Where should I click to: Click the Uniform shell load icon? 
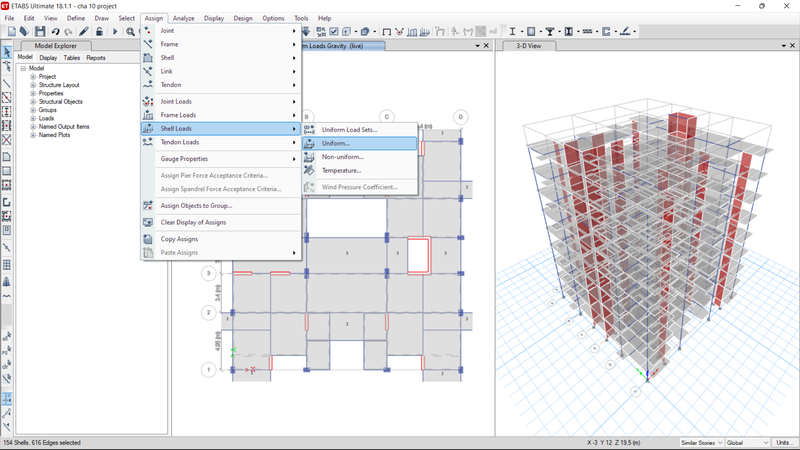pos(309,143)
